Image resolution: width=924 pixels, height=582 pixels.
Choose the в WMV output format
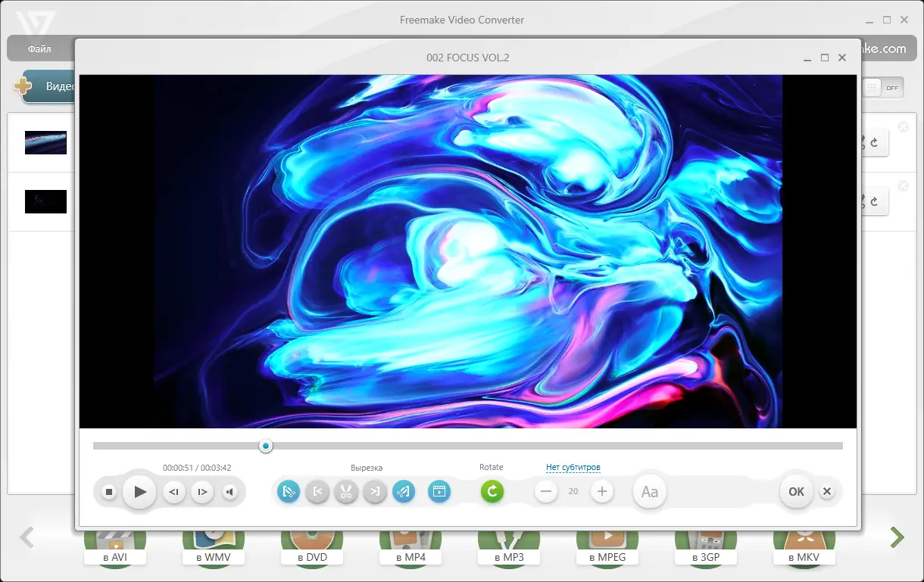click(214, 549)
